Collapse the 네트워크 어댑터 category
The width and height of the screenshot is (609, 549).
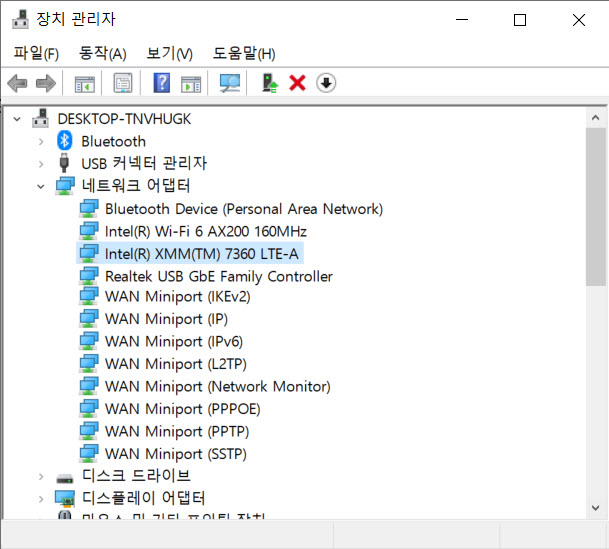(41, 187)
